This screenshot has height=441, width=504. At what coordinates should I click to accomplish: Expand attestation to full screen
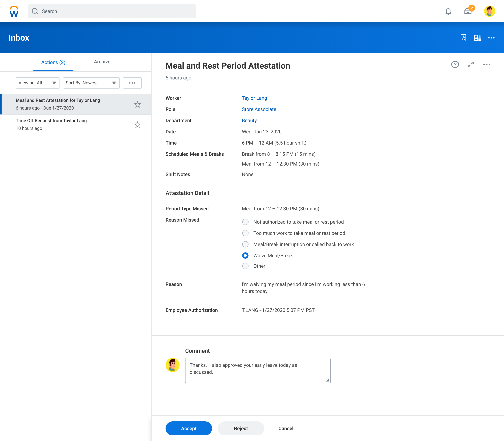pyautogui.click(x=471, y=64)
